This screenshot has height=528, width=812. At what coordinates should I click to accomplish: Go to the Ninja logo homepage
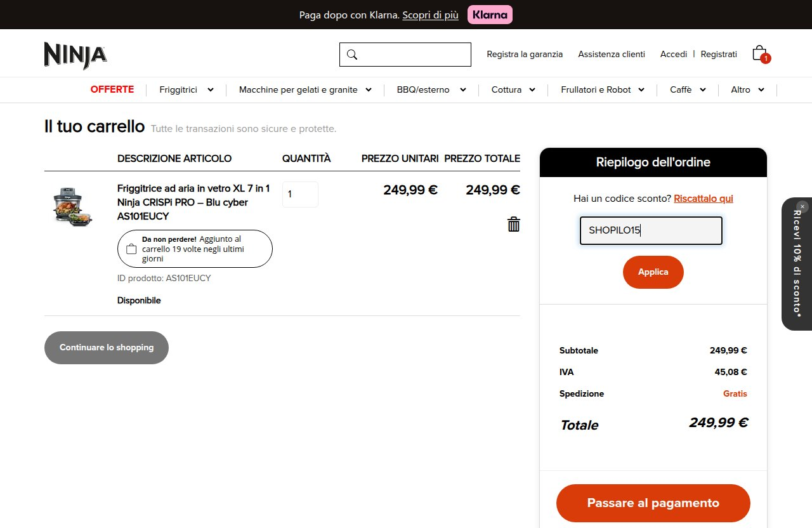[x=75, y=55]
